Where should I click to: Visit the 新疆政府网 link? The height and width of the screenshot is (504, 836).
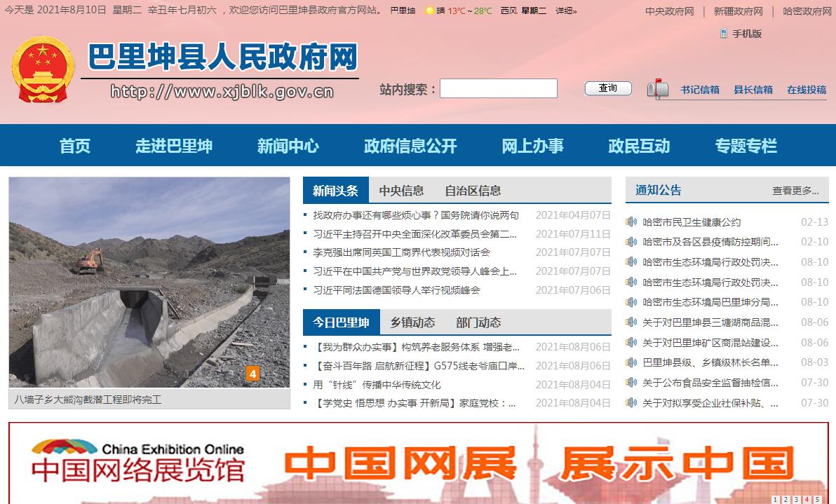tap(738, 11)
